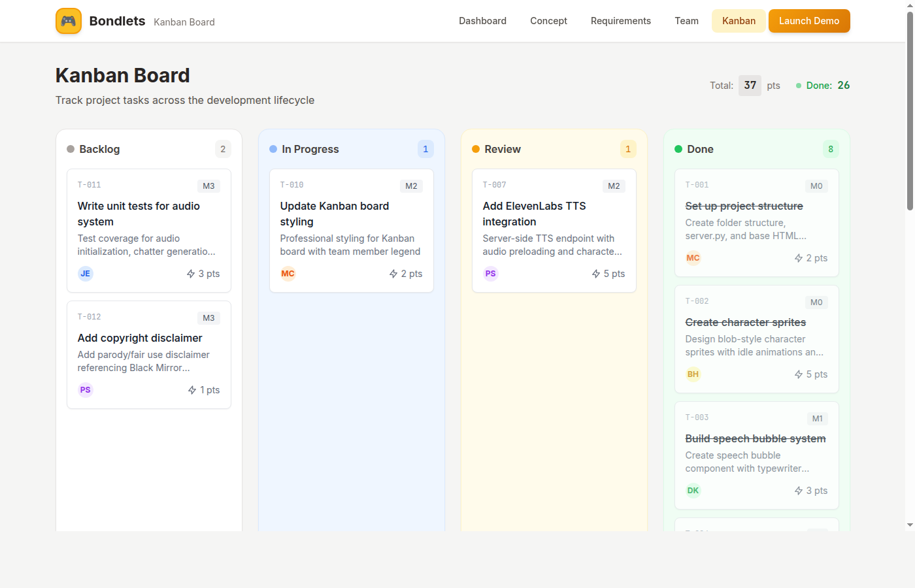Click the M1 milestone tag on T-003
Screen dimensions: 915x588
[x=817, y=419]
